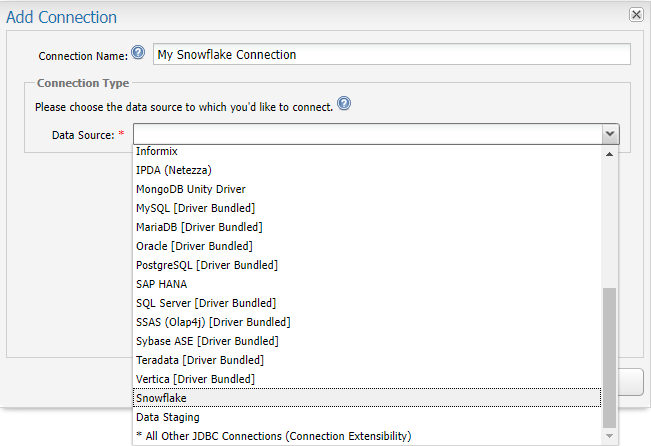Click help icon after data source prompt
Image resolution: width=651 pixels, height=446 pixels.
pyautogui.click(x=344, y=103)
